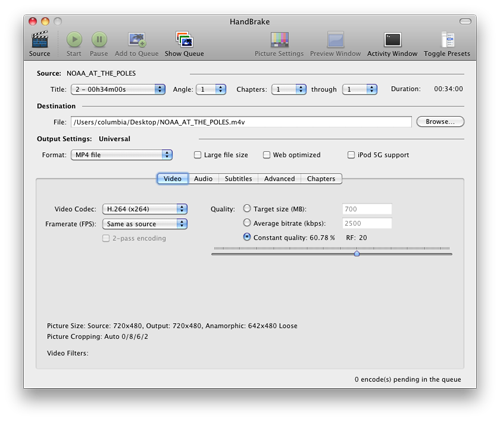Open the Source clapperboard icon

click(x=40, y=40)
